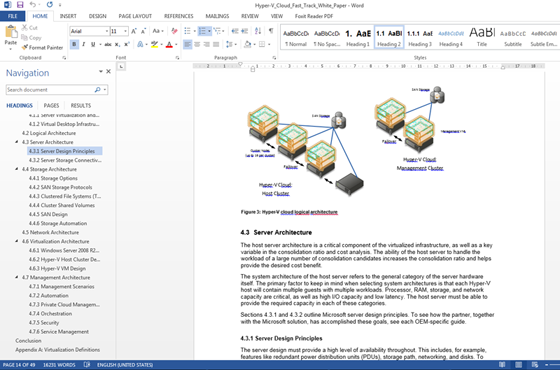Apply the Normal style

(x=296, y=37)
